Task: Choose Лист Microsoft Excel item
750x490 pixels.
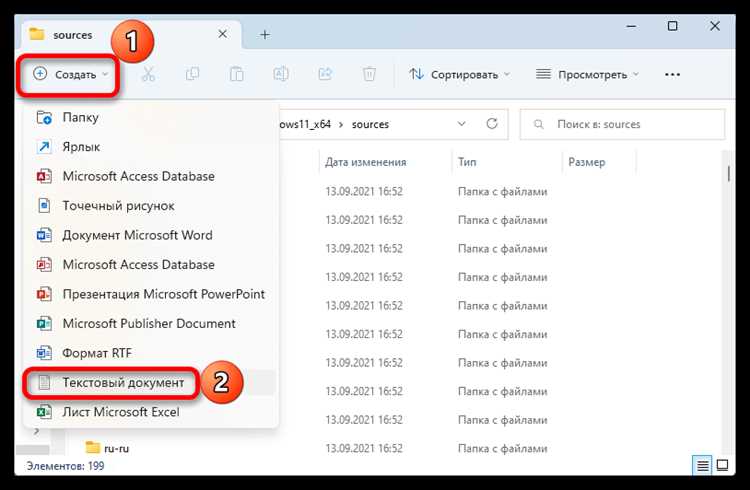Action: [151, 412]
